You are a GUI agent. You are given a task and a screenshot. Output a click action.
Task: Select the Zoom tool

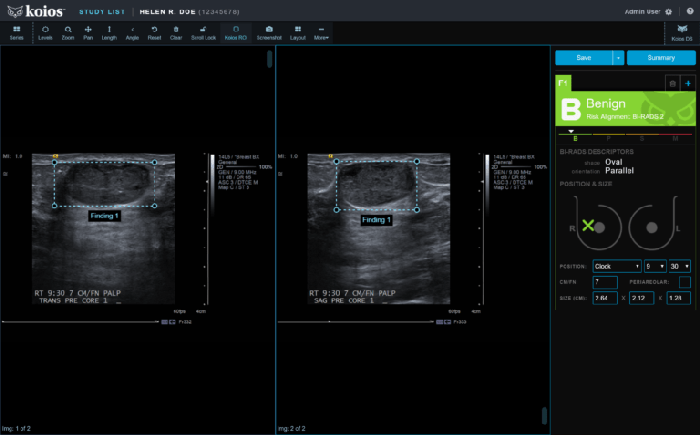(67, 32)
